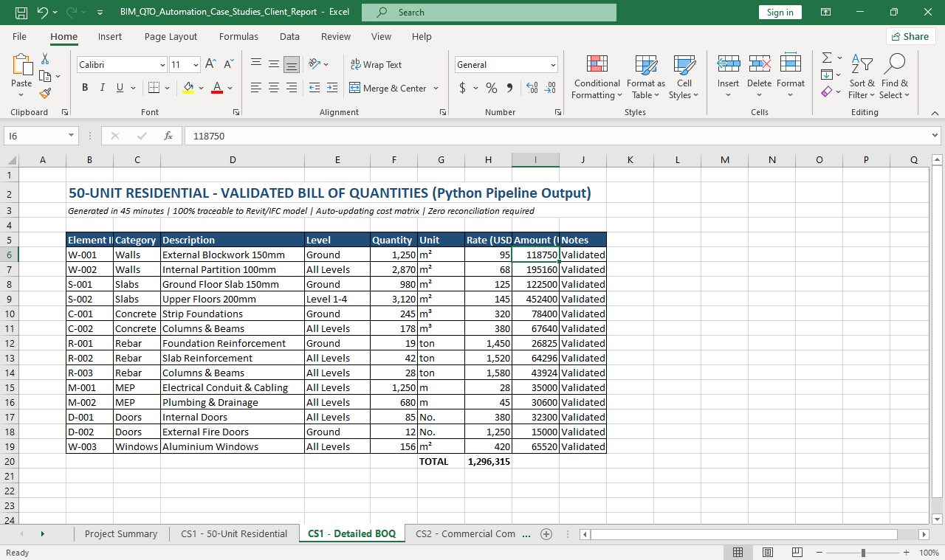The width and height of the screenshot is (945, 560).
Task: Expand the formula bar
Action: 935,136
